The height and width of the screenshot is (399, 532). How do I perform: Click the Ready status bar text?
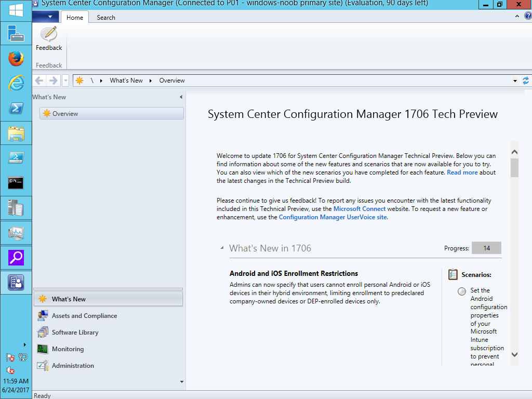pyautogui.click(x=42, y=395)
